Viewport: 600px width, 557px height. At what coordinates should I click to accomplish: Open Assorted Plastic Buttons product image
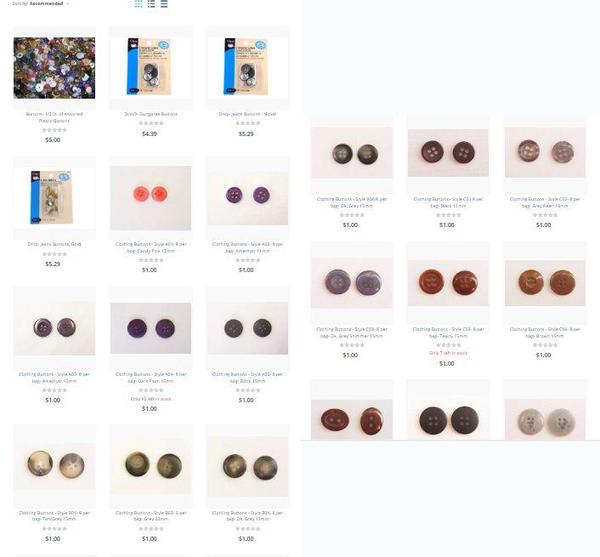click(x=54, y=68)
